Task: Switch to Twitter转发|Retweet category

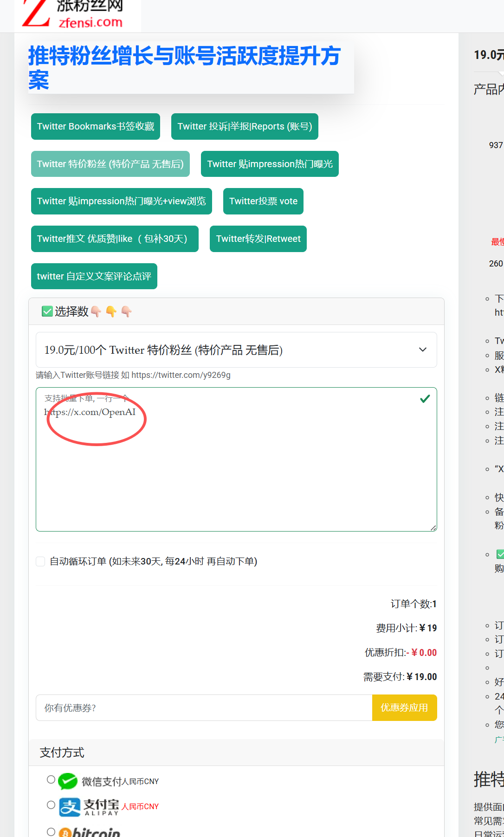Action: coord(258,239)
